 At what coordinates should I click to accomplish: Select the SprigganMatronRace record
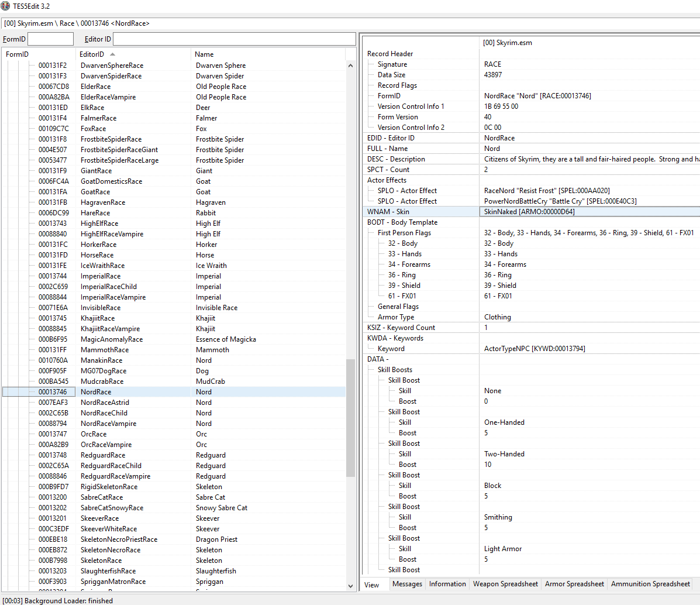(x=174, y=582)
